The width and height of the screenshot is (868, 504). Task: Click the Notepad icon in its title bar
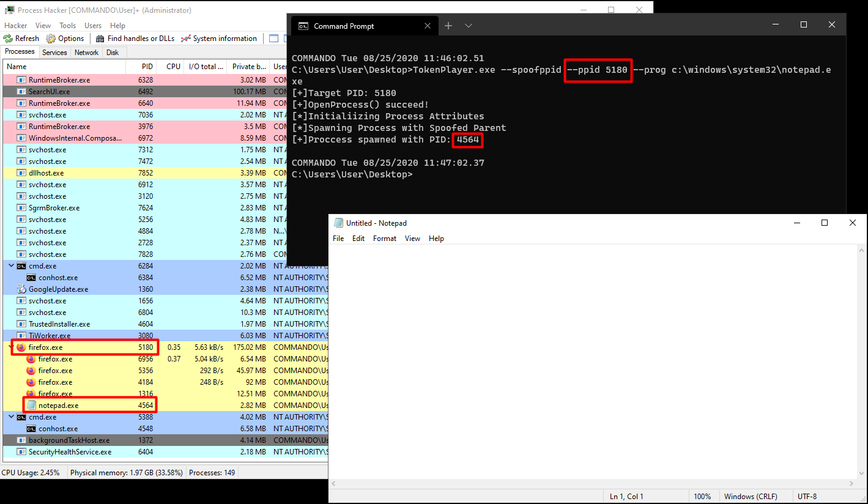(338, 223)
